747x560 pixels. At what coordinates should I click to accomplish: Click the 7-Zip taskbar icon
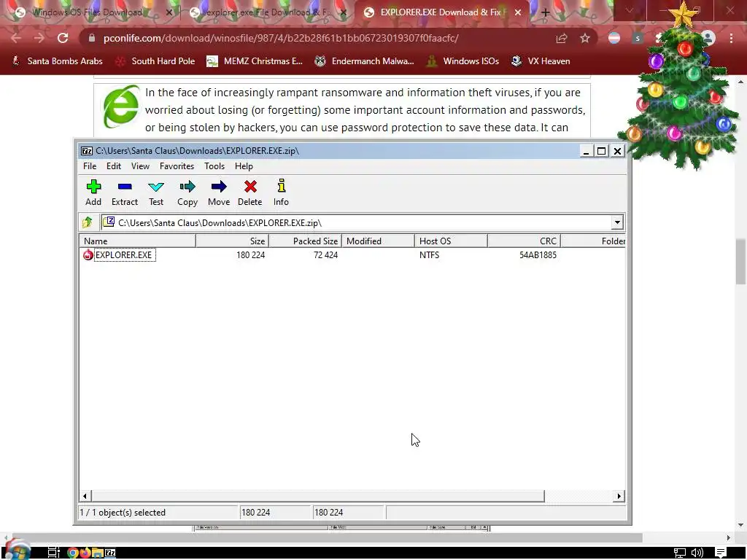[x=110, y=553]
